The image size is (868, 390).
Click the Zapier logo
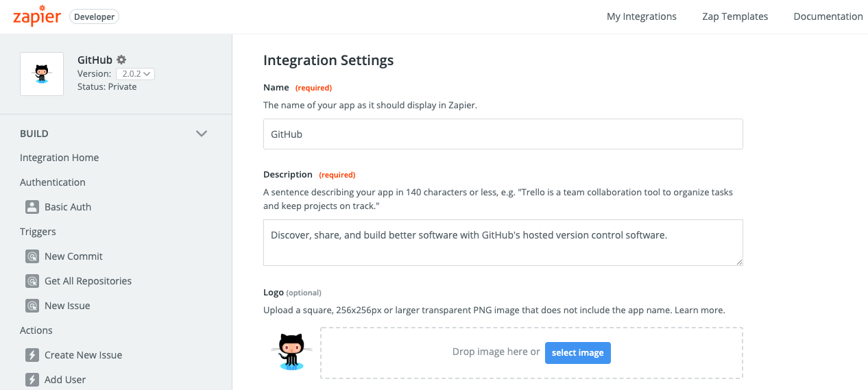(37, 16)
